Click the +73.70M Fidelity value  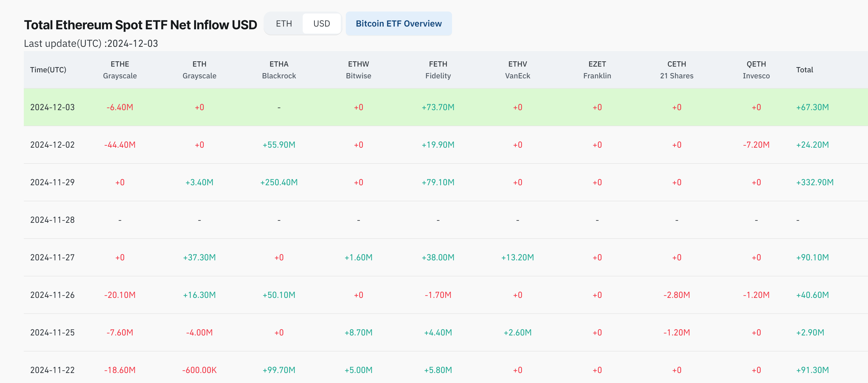438,107
